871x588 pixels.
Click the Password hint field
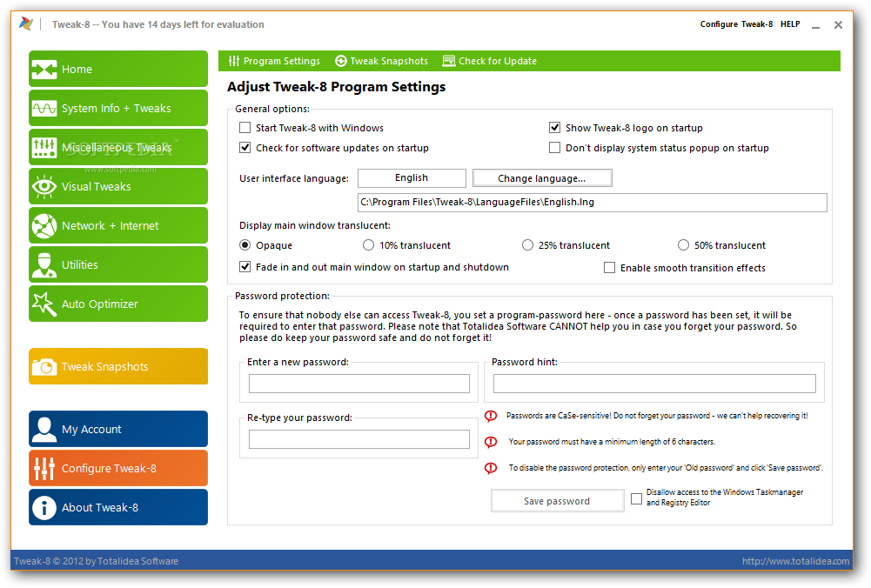654,384
